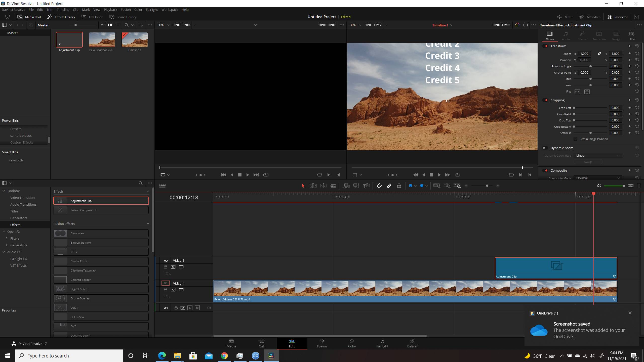Image resolution: width=644 pixels, height=362 pixels.
Task: Click the DIM audio button
Action: [x=630, y=186]
